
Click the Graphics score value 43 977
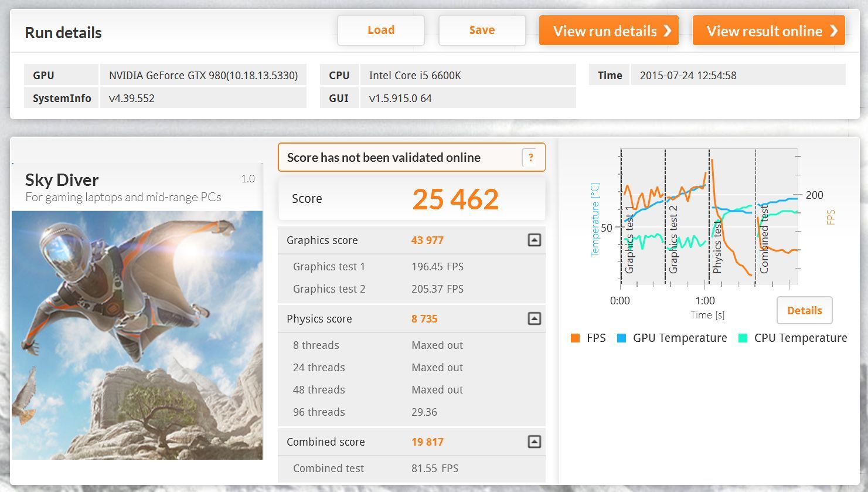click(x=427, y=240)
